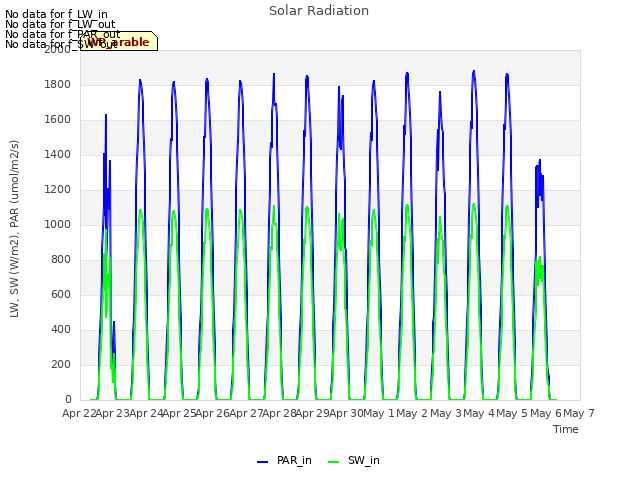Click 'No data for f_PAR_out' message
640x480 pixels.
click(x=63, y=34)
